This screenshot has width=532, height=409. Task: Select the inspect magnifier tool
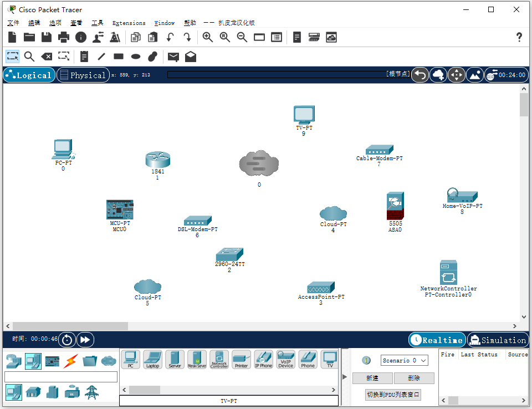coord(29,56)
